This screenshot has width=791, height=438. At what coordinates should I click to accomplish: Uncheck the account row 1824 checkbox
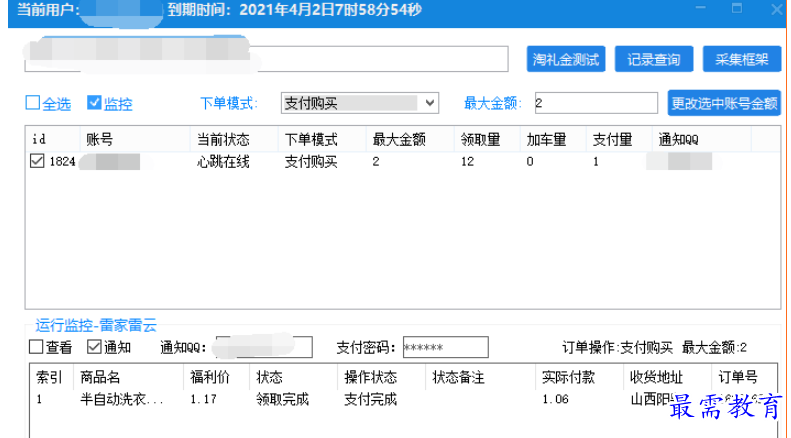pos(37,161)
